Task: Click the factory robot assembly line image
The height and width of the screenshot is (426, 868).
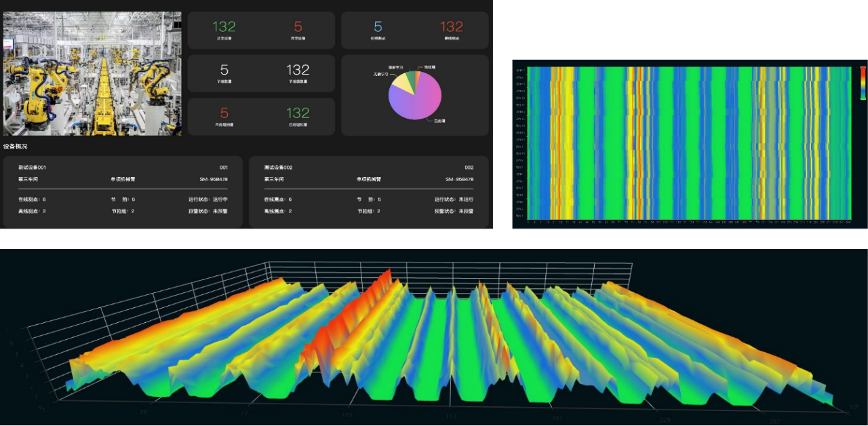Action: [x=92, y=73]
